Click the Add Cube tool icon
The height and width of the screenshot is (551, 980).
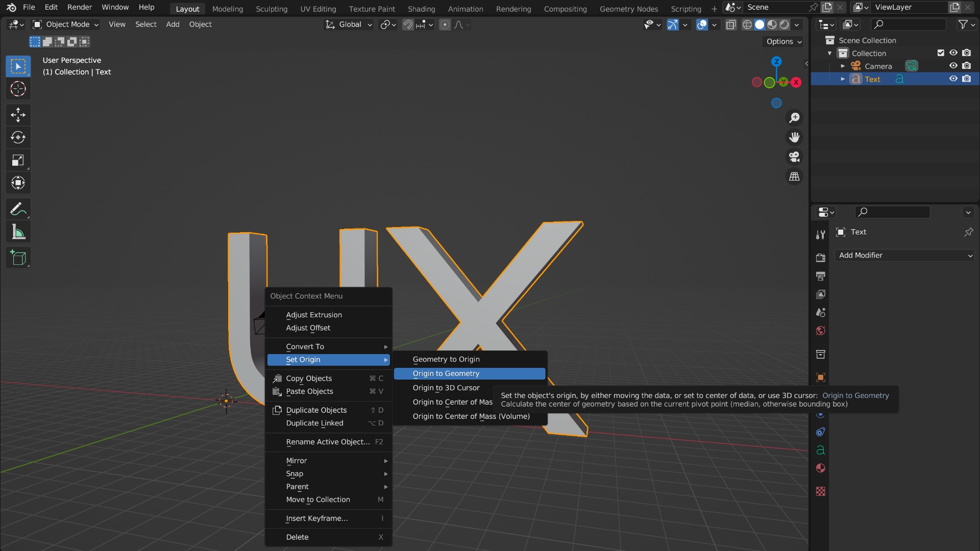click(18, 258)
